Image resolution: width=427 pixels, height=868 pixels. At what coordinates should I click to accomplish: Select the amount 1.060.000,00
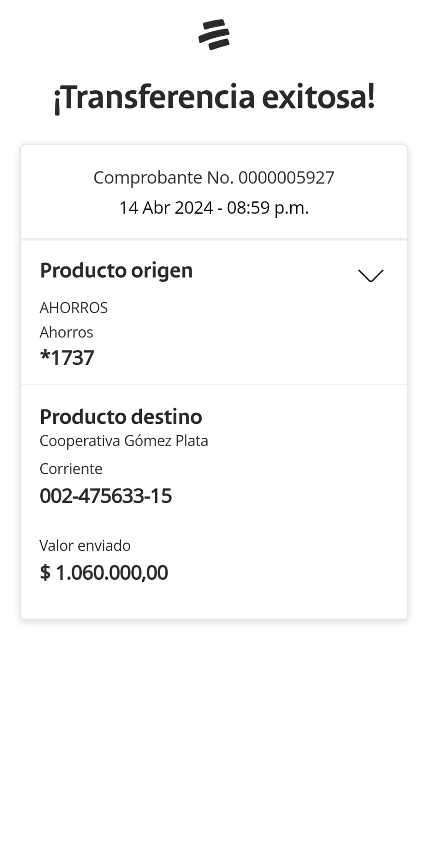(x=112, y=573)
